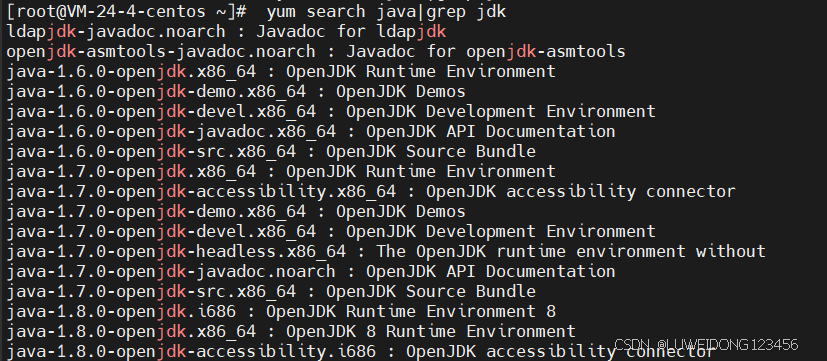Click the 'java-1.6.0-openjdk-src.x86_64' row
The height and width of the screenshot is (361, 827).
[x=151, y=151]
